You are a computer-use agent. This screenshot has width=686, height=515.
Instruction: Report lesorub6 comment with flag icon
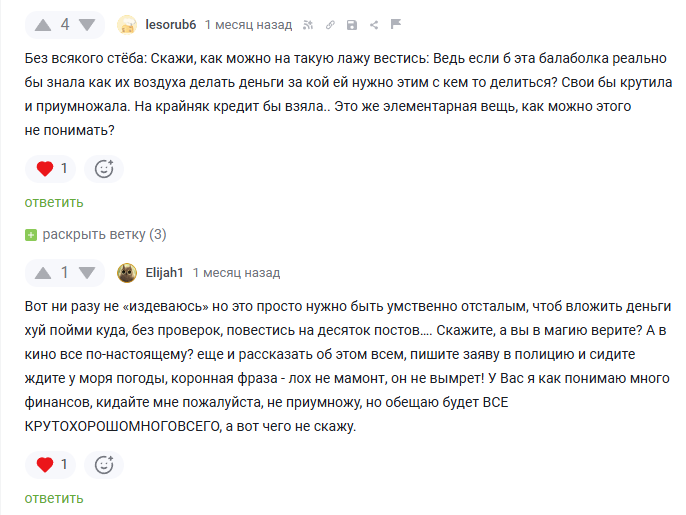pyautogui.click(x=395, y=24)
